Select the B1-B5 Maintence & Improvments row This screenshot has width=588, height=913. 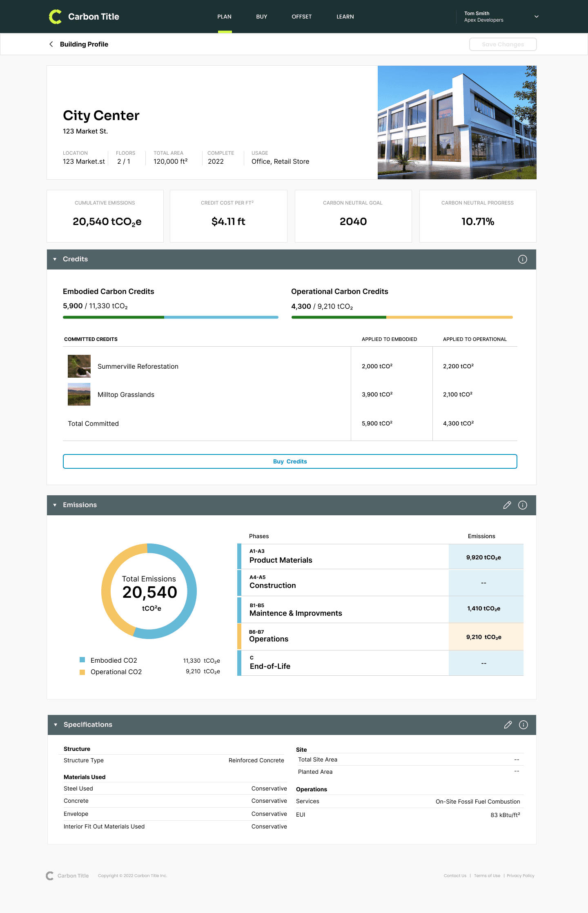point(380,610)
